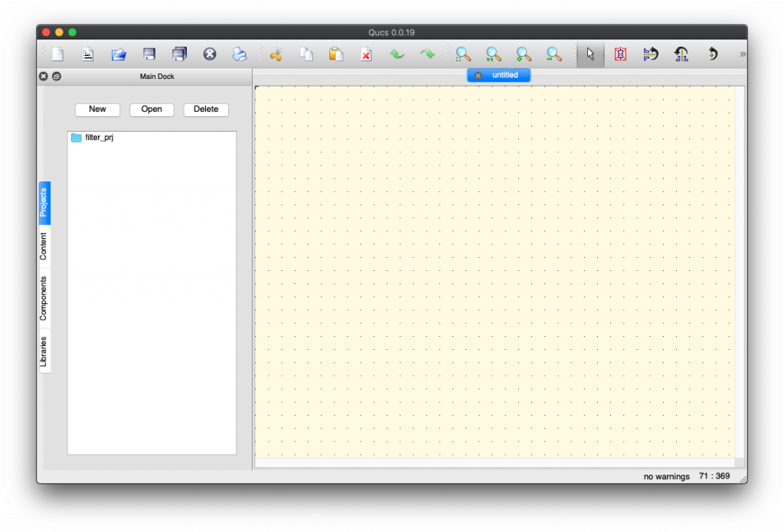This screenshot has height=532, width=784.
Task: Save the current document
Action: (x=149, y=54)
